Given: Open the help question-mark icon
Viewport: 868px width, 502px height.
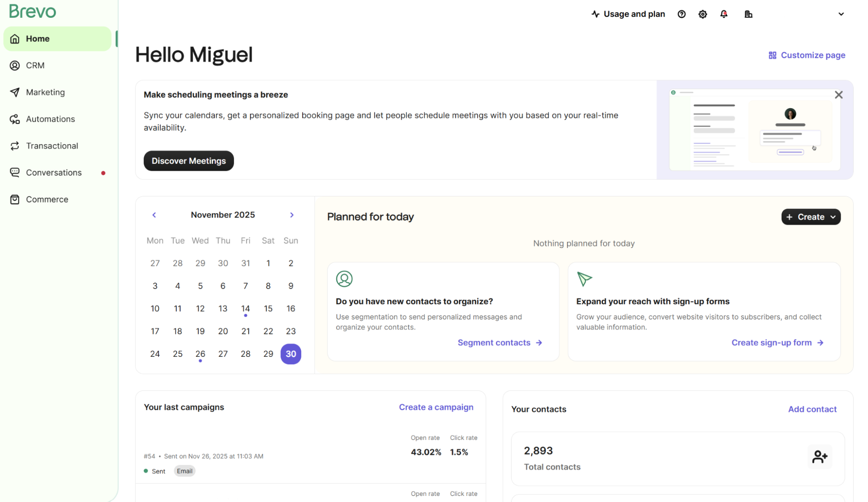Looking at the screenshot, I should 681,14.
